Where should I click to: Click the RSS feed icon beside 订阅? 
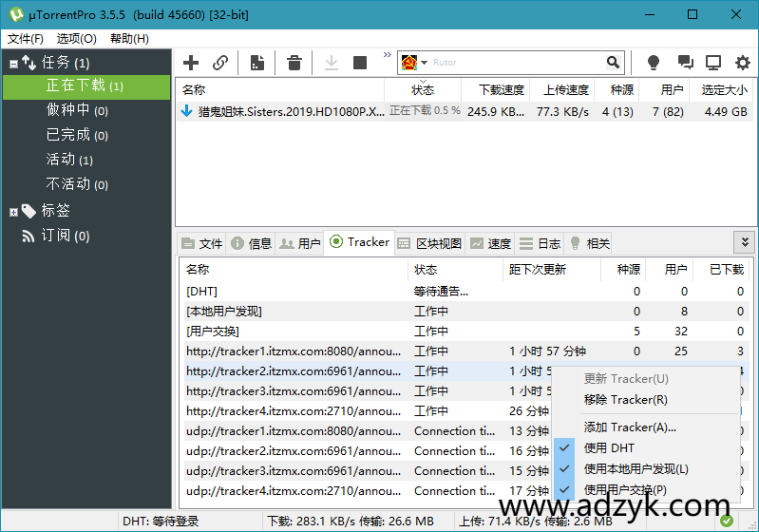[28, 236]
